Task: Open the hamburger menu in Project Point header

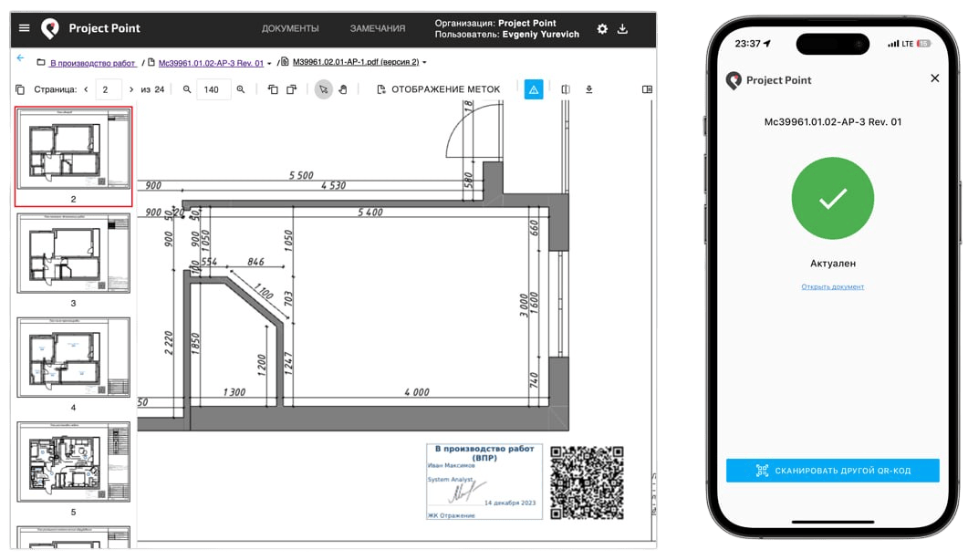Action: tap(24, 27)
